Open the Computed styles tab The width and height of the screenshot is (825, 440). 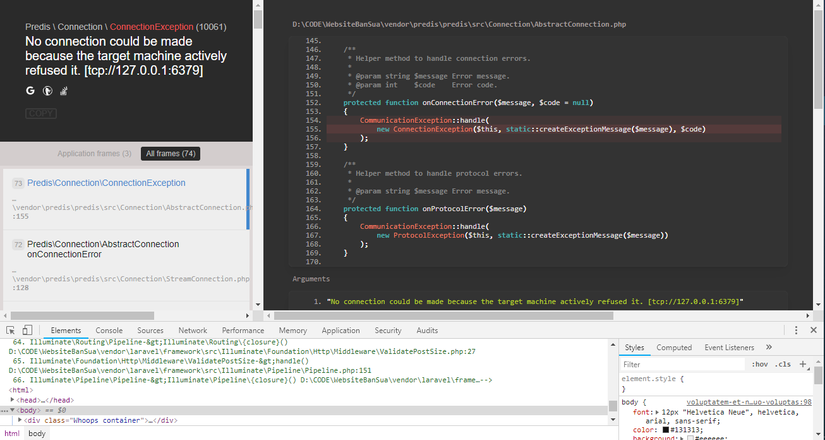pos(673,347)
